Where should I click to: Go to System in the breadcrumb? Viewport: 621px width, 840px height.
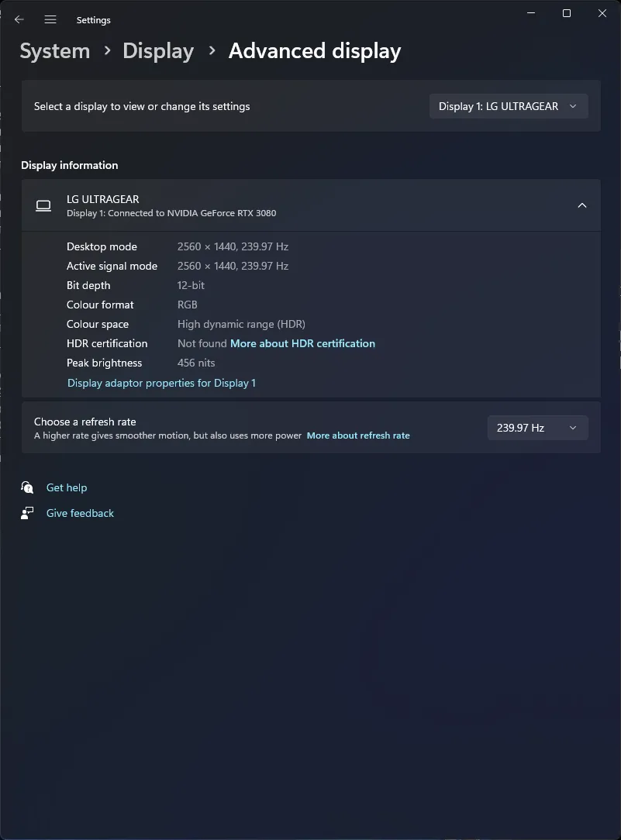[x=54, y=51]
